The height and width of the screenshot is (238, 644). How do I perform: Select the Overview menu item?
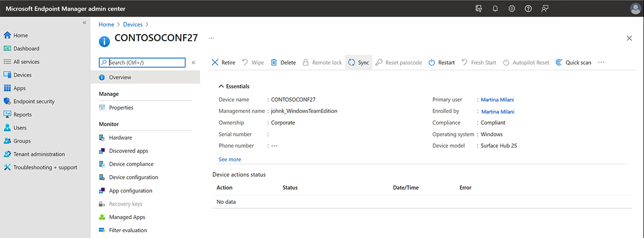coord(145,77)
